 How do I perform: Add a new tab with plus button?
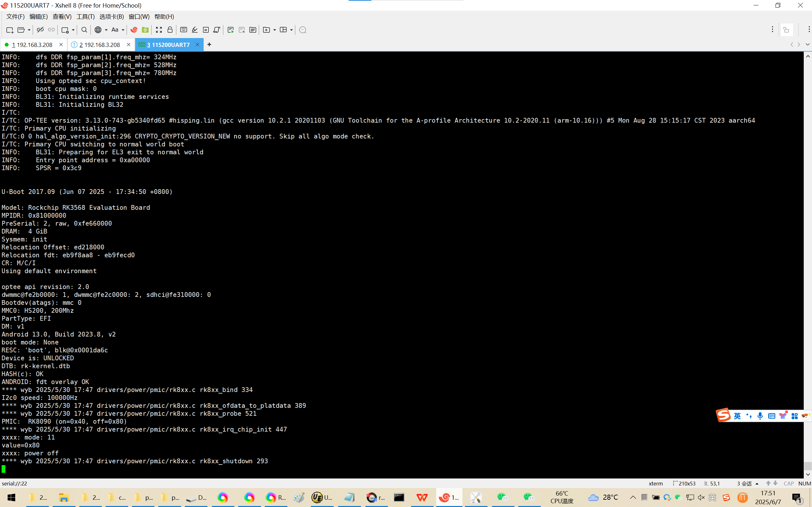pyautogui.click(x=209, y=45)
